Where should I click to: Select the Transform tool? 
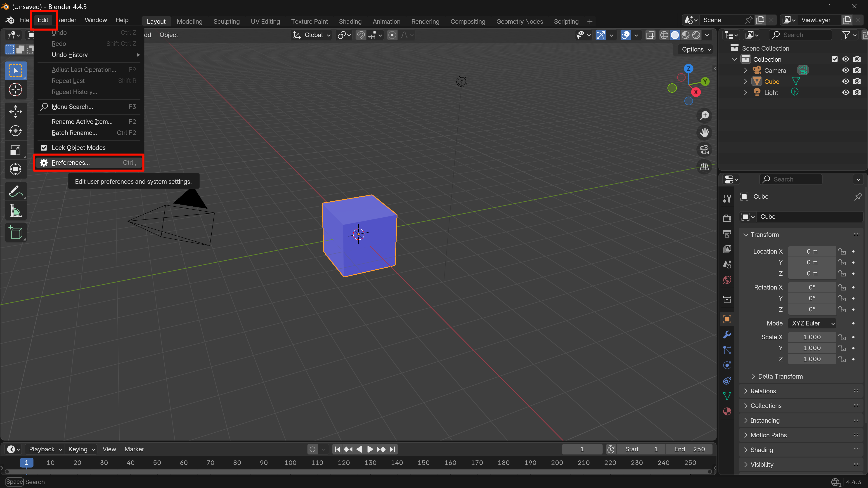coord(16,169)
